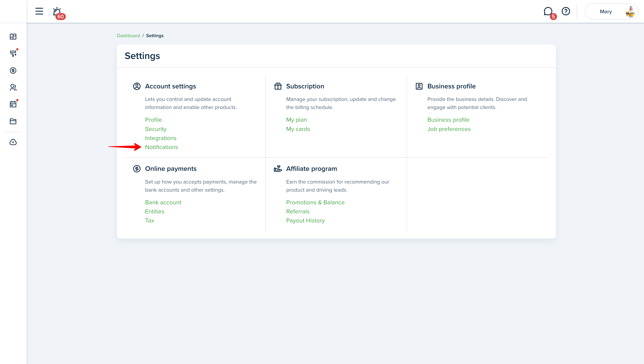Click Subscription heading
The width and height of the screenshot is (644, 364).
(305, 86)
